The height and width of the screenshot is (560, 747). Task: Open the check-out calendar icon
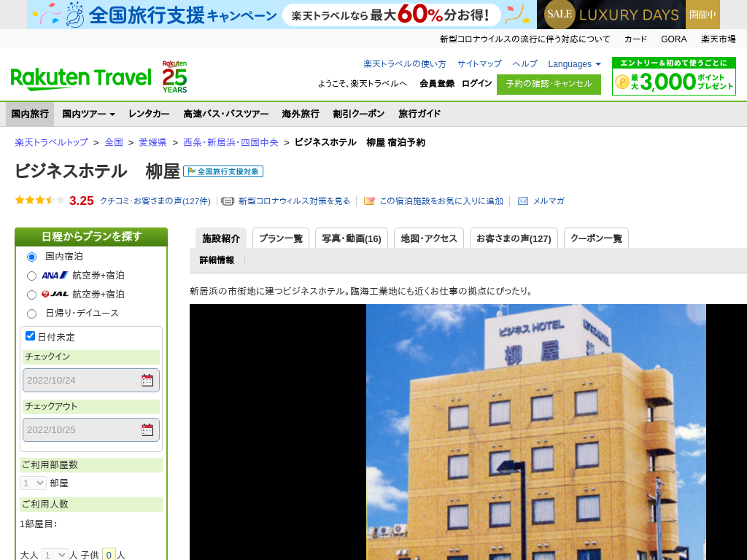tap(147, 429)
